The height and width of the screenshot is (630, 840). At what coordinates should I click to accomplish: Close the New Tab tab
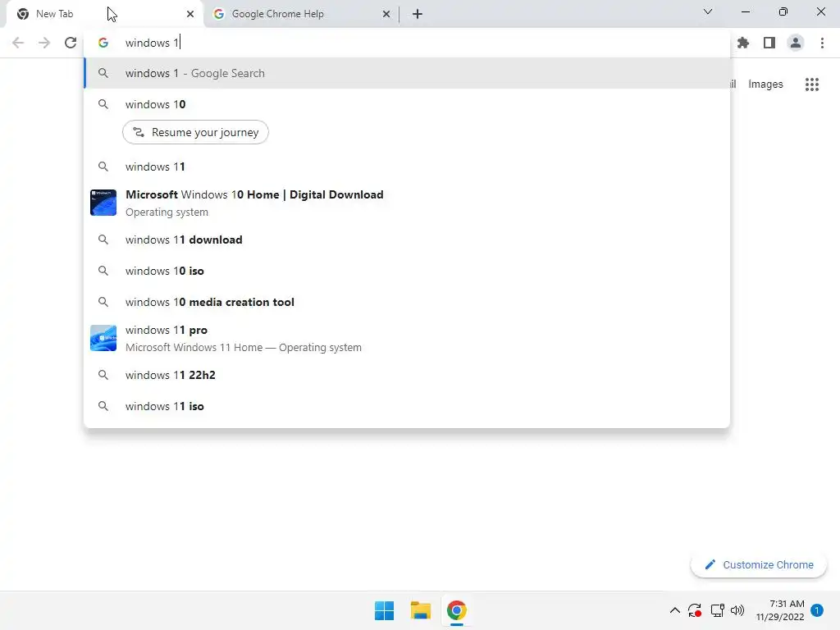[190, 14]
